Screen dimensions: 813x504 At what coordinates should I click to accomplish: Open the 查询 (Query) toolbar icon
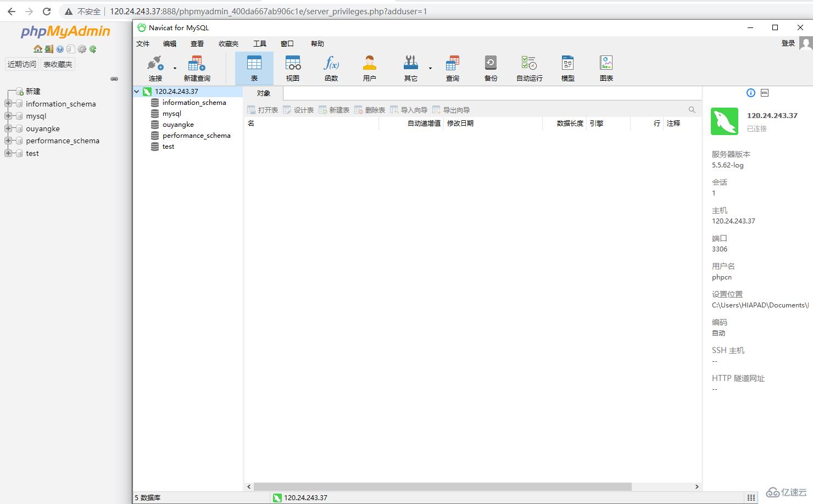point(453,68)
